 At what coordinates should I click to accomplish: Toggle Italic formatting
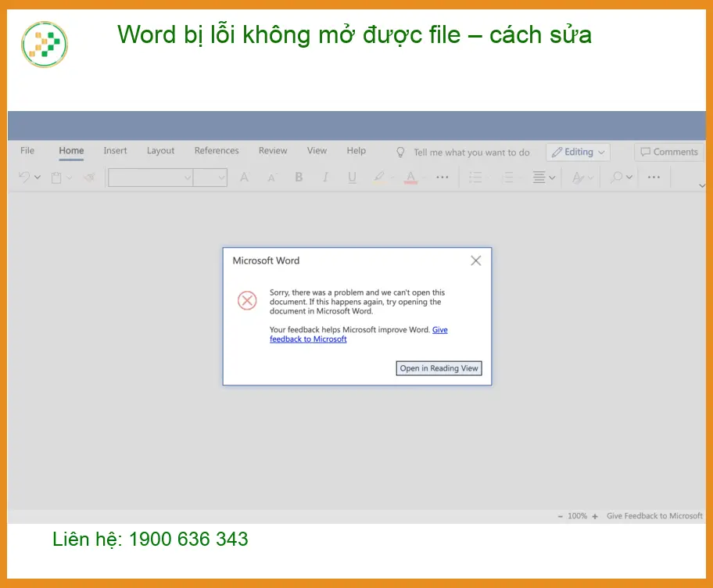pos(325,177)
